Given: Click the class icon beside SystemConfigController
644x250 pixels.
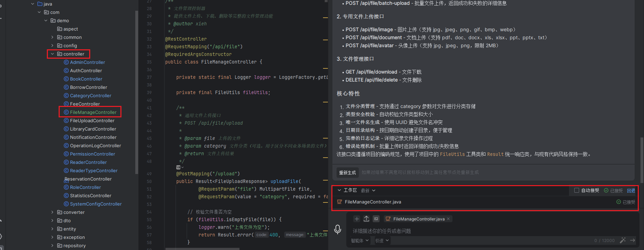Looking at the screenshot, I should coord(66,204).
